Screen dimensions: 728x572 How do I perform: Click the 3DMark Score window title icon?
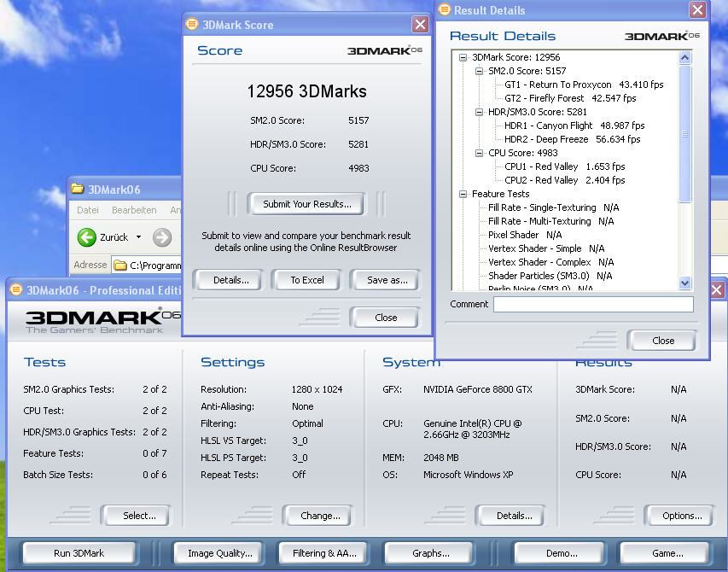pyautogui.click(x=192, y=25)
